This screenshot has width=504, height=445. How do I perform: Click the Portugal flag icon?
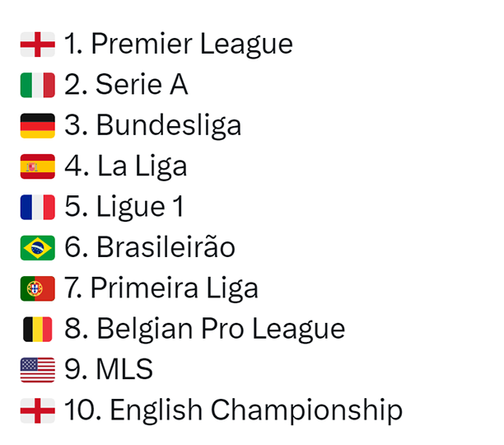[x=37, y=288]
